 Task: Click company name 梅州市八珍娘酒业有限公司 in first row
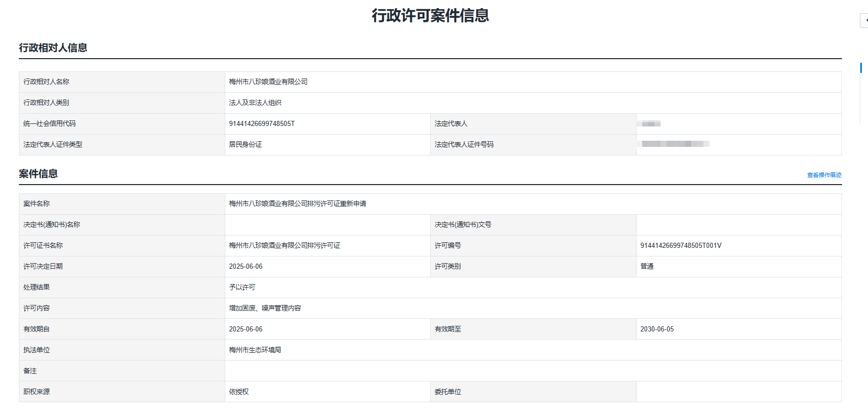pos(268,82)
